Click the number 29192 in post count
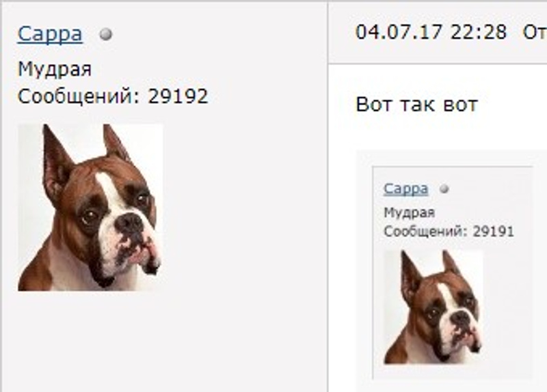Viewport: 547px width, 392px height. pos(178,96)
